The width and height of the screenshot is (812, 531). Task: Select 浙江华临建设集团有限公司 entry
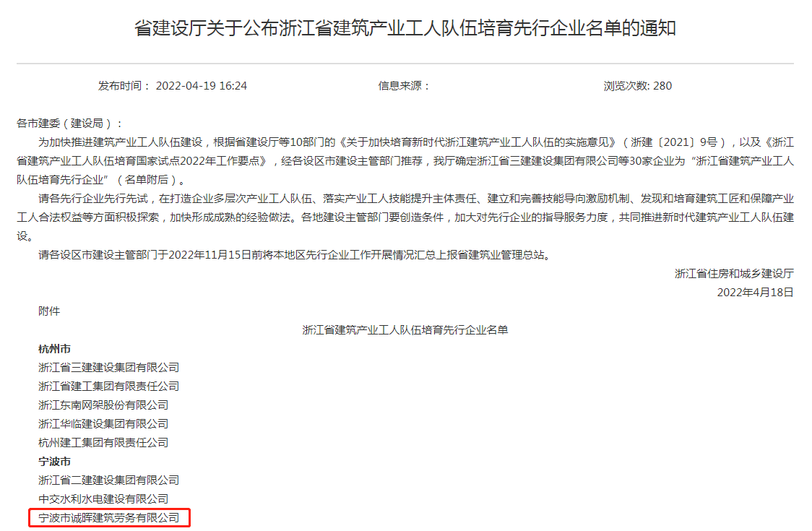click(x=103, y=424)
